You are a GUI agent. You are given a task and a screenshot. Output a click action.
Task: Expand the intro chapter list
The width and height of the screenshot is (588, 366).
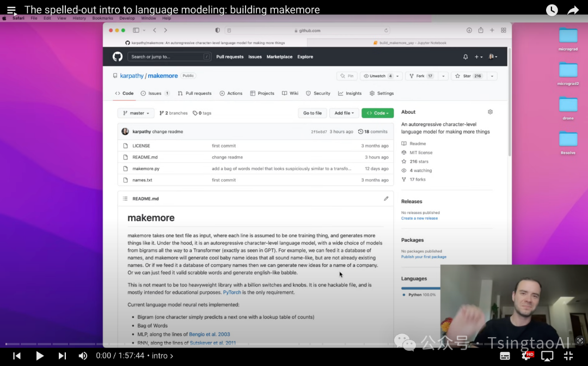pos(162,356)
